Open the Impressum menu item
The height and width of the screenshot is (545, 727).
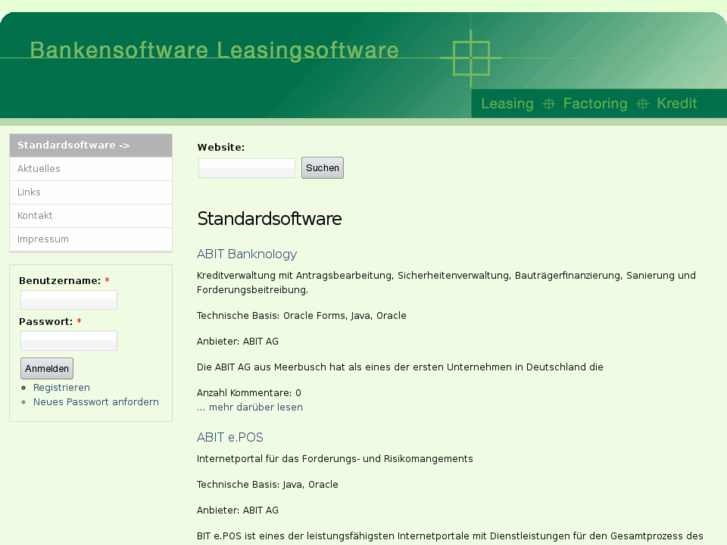point(91,239)
